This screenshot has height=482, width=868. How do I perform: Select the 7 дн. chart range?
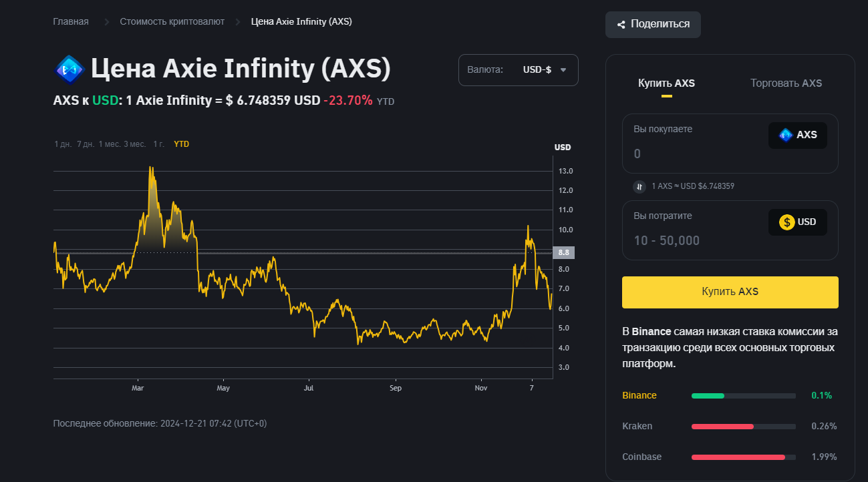click(x=86, y=144)
